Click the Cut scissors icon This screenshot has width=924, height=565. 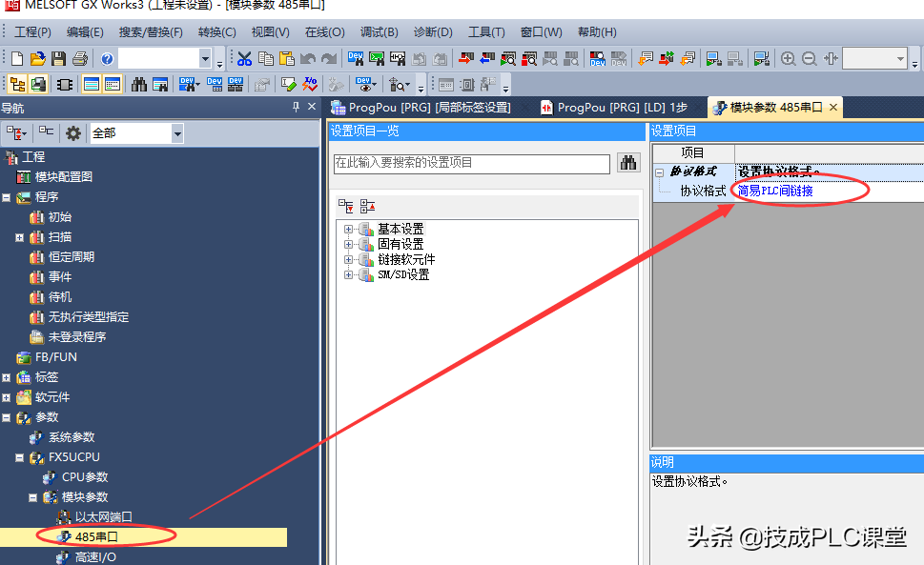click(x=244, y=59)
